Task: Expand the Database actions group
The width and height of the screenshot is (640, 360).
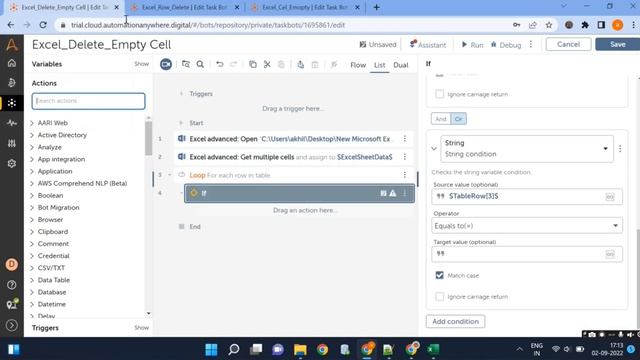Action: pos(32,292)
